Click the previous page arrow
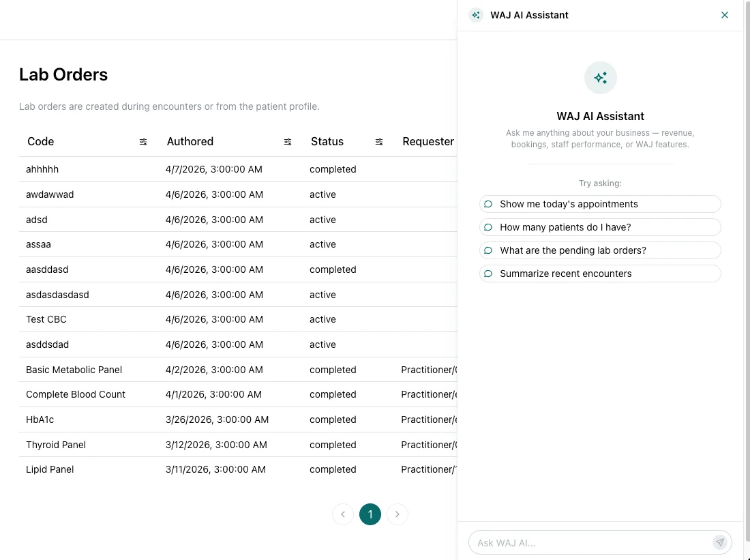 point(343,514)
